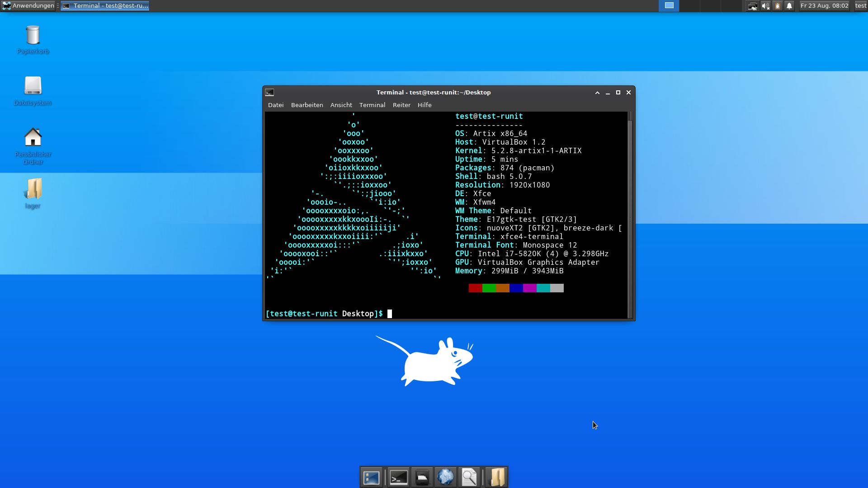The width and height of the screenshot is (868, 488).
Task: Click the 'OS: Artix x86_64' line
Action: tap(491, 133)
